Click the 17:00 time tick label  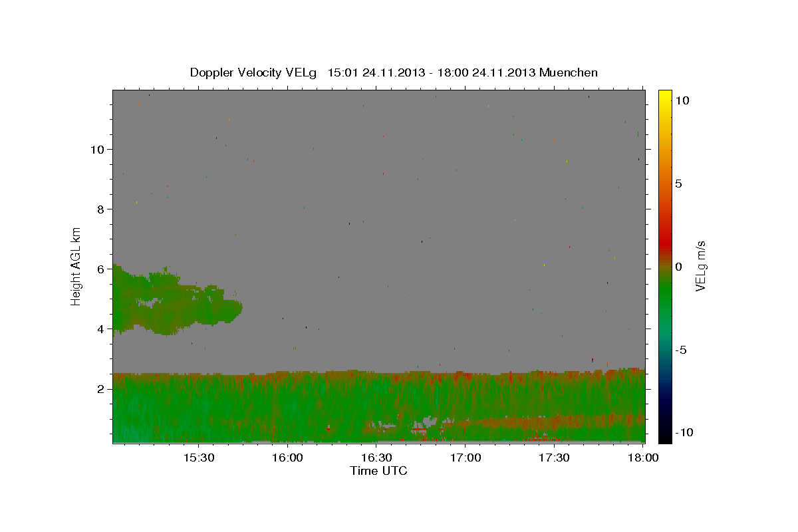(465, 458)
